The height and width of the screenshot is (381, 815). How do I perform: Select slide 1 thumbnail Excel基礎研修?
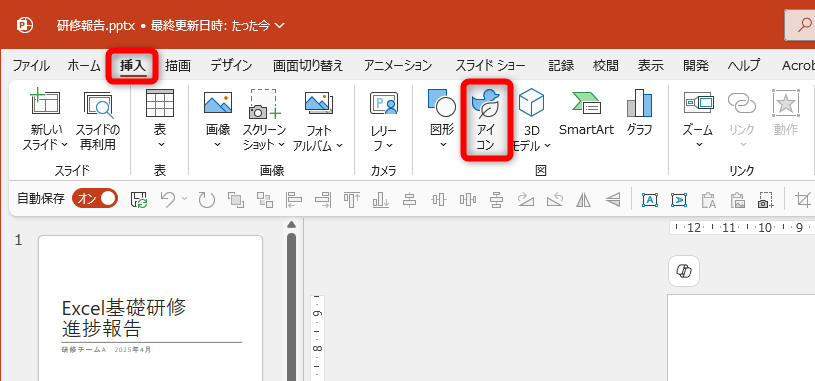pyautogui.click(x=150, y=308)
